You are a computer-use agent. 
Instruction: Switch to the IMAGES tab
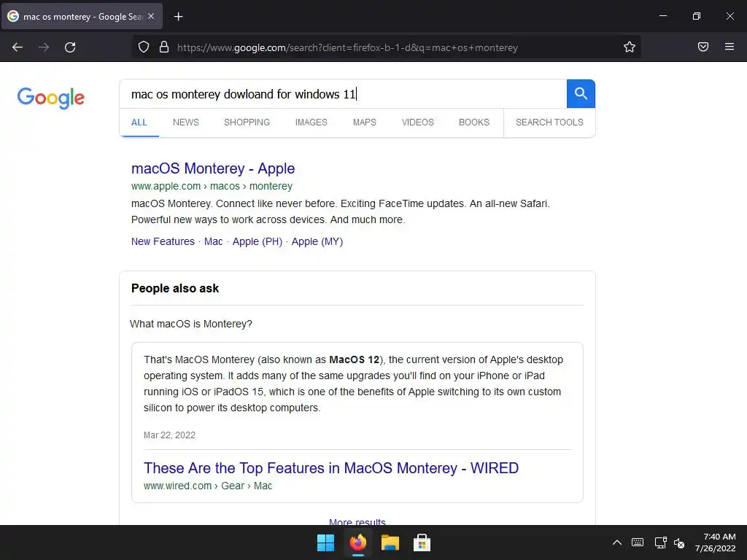click(311, 122)
